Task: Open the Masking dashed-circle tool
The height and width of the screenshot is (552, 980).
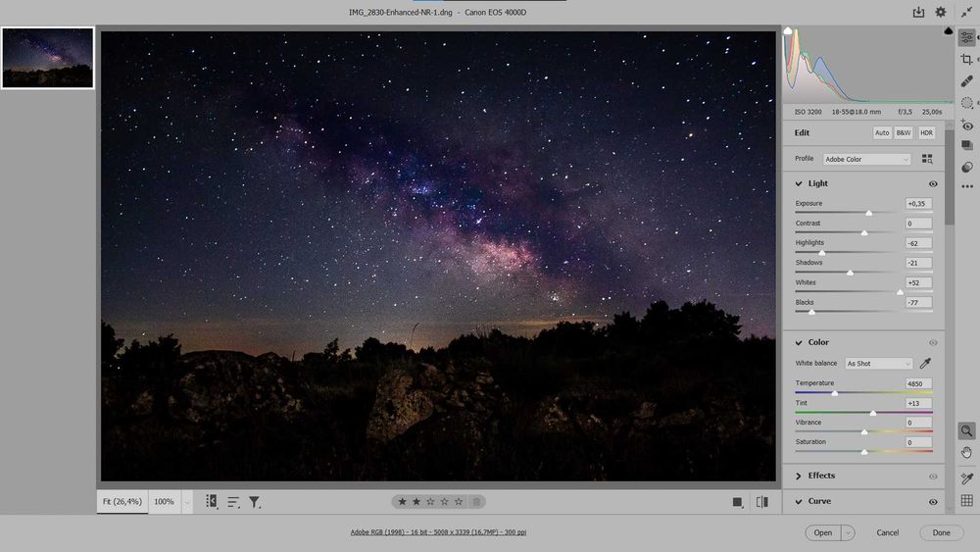Action: (x=967, y=103)
